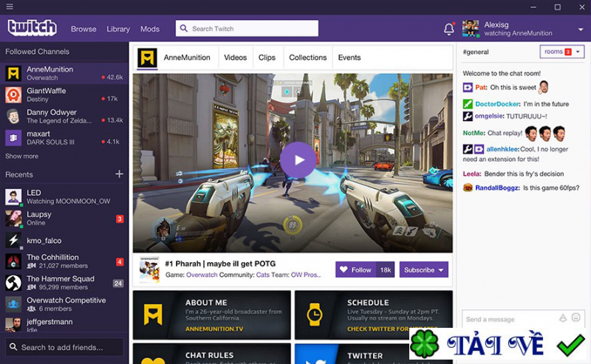
Task: Click the Alexisg profile avatar
Action: coord(471,28)
